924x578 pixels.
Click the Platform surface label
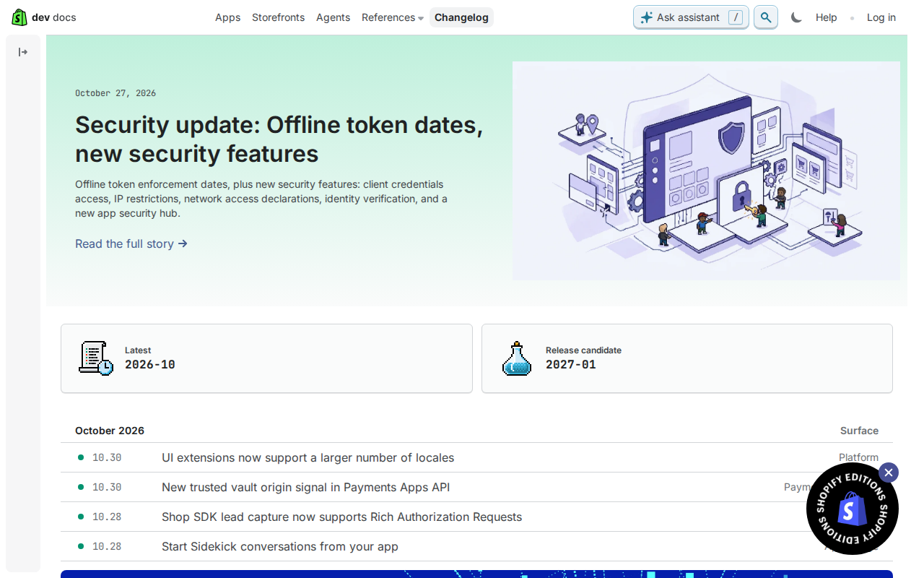coord(858,457)
